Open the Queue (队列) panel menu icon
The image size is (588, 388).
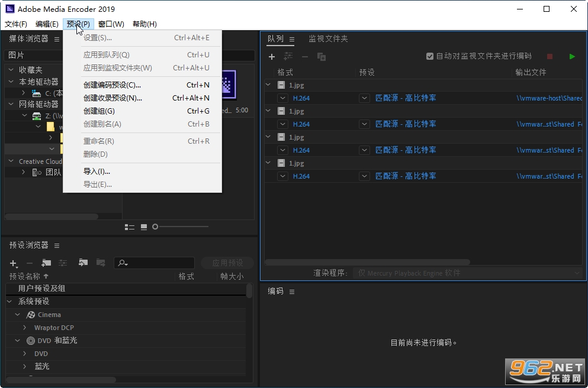point(292,39)
